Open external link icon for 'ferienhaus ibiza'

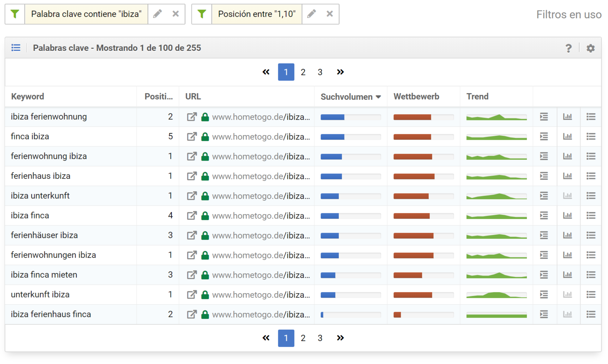tap(192, 176)
